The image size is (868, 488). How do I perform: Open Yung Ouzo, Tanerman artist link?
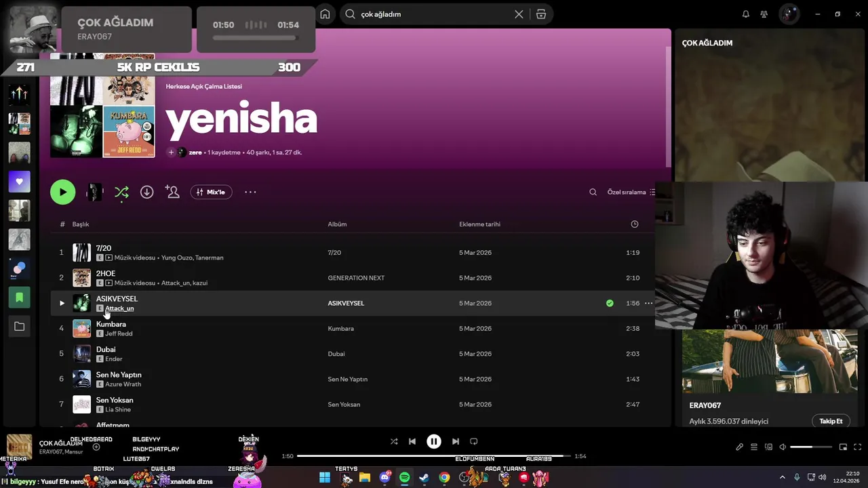click(192, 258)
